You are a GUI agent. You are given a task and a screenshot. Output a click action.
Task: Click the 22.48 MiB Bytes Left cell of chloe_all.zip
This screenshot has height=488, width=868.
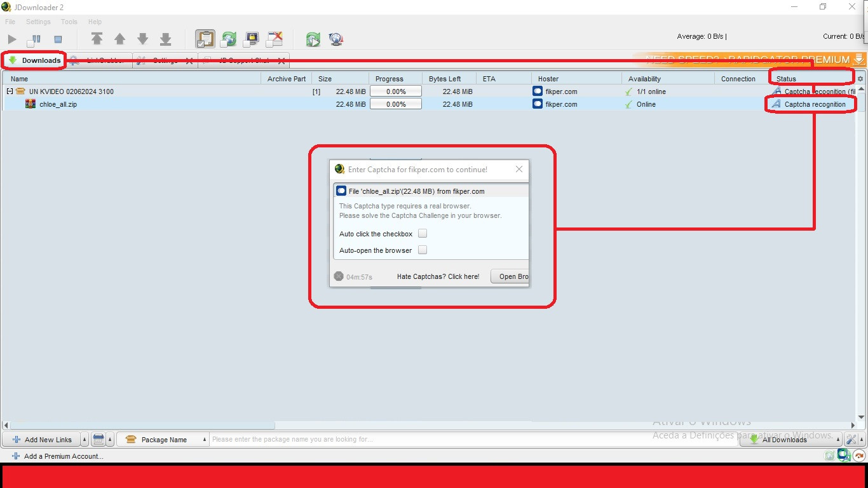449,104
